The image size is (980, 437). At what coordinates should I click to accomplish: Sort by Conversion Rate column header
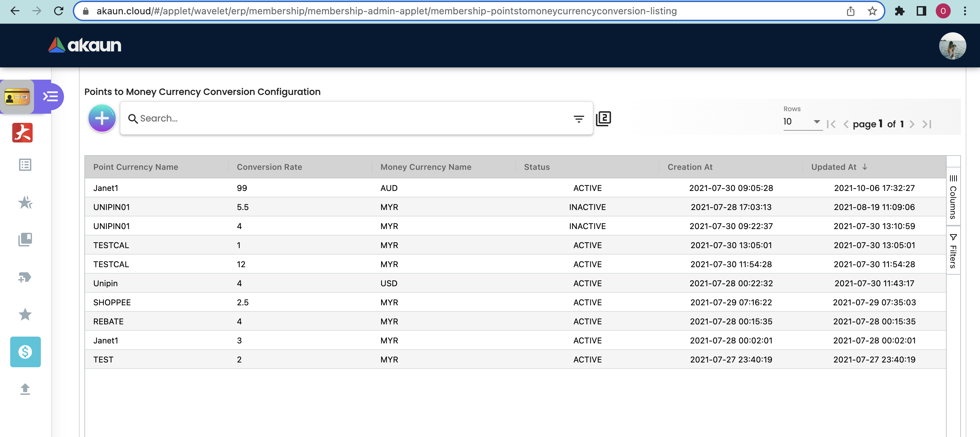(269, 167)
